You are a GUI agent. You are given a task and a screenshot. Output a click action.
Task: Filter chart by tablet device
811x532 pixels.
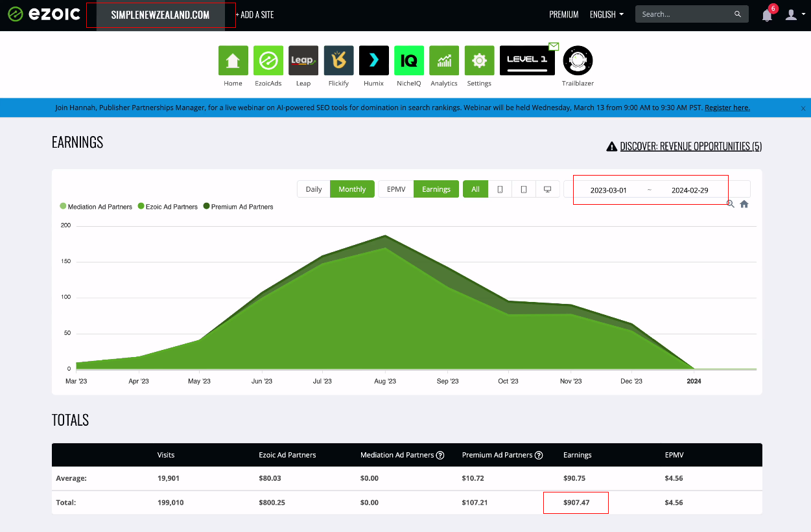pyautogui.click(x=524, y=189)
